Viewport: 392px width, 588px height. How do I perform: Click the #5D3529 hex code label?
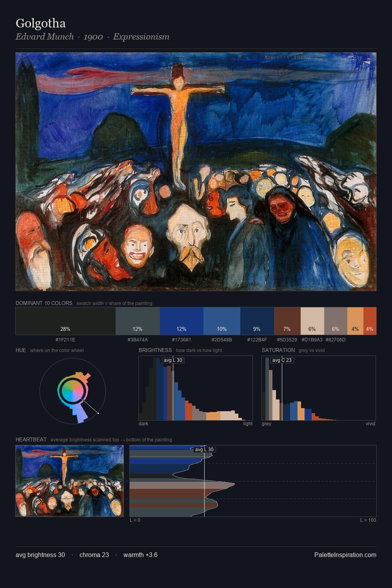(x=287, y=340)
